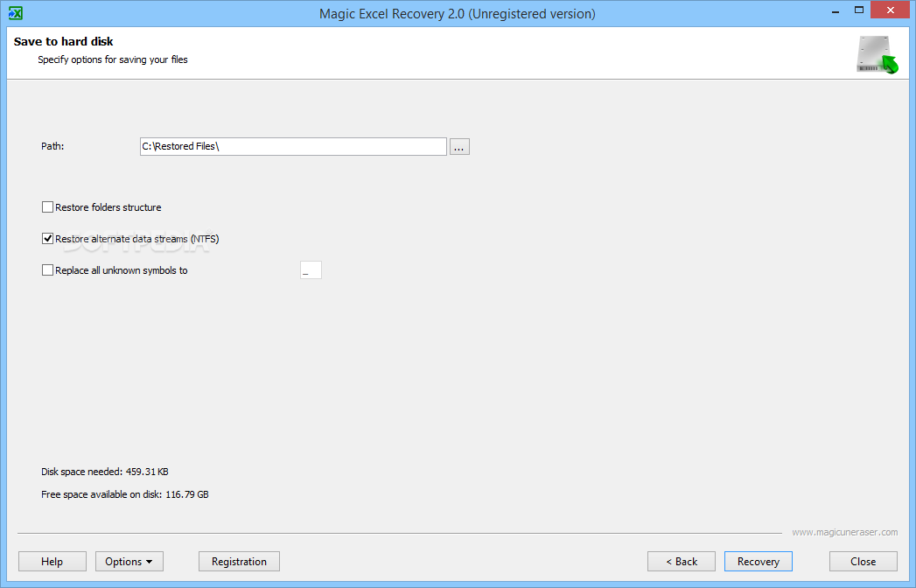Start the Recovery process
The height and width of the screenshot is (588, 916).
coord(759,561)
